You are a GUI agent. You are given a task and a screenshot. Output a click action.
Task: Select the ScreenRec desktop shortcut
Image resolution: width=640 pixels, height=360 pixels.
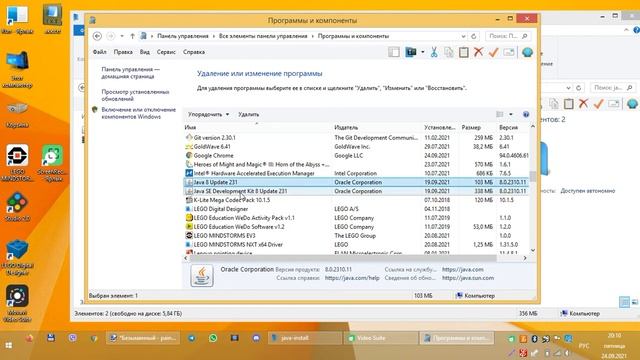click(52, 162)
